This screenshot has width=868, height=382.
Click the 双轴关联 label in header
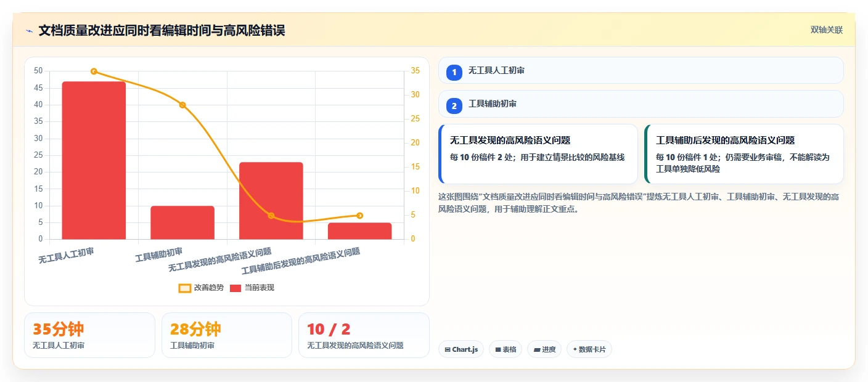click(826, 30)
